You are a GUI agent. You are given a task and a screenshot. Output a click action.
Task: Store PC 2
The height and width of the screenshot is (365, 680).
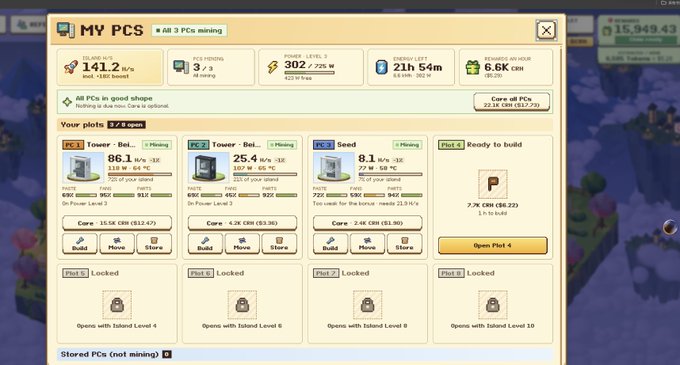pyautogui.click(x=279, y=244)
